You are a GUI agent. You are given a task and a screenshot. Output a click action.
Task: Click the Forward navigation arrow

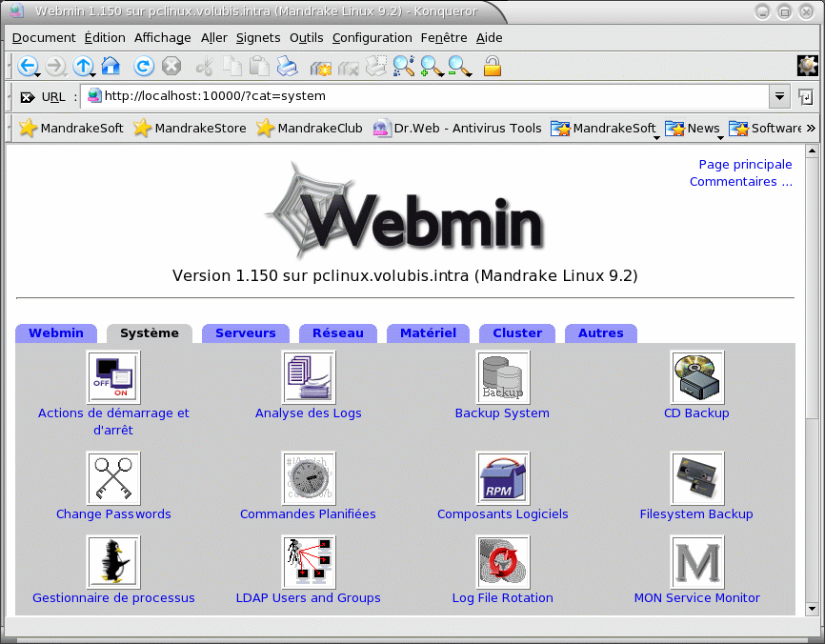(x=54, y=67)
